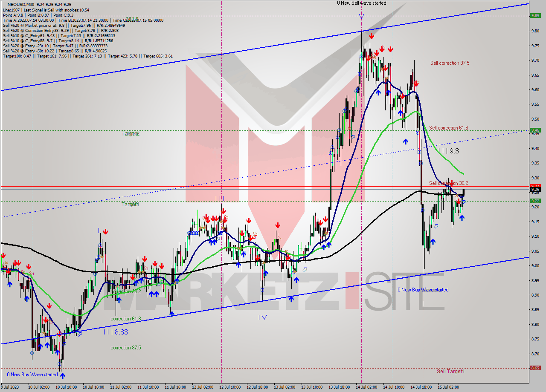Click the 'Target100: 8.47' targets line

pos(88,56)
